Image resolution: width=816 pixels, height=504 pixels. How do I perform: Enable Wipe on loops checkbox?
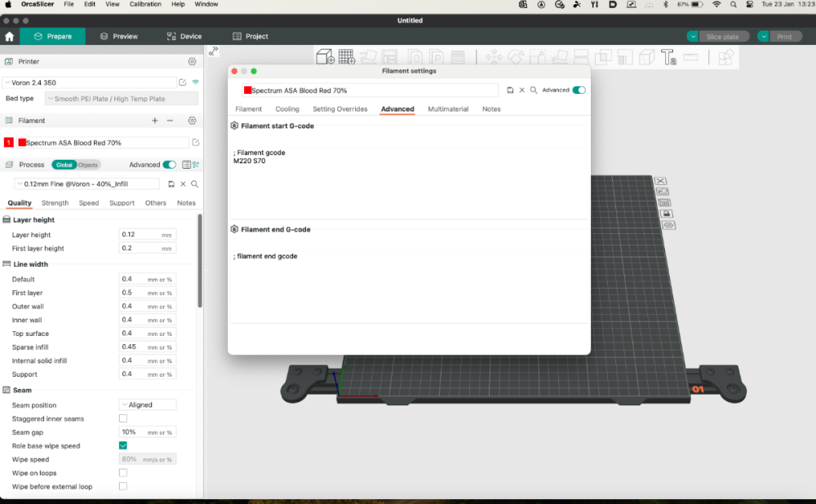(x=123, y=472)
